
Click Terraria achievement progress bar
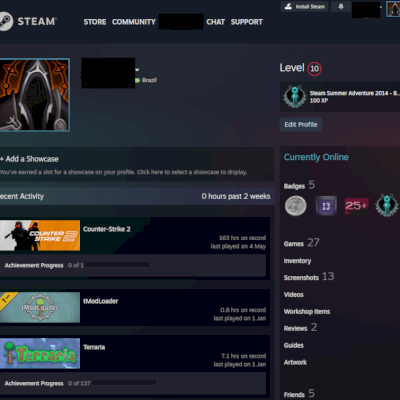tap(124, 383)
